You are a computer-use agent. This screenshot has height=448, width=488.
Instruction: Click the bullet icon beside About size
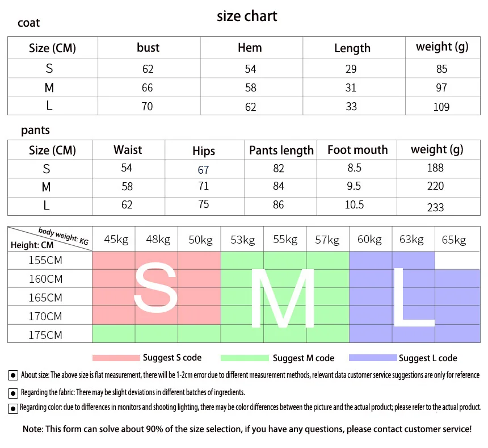[12, 375]
